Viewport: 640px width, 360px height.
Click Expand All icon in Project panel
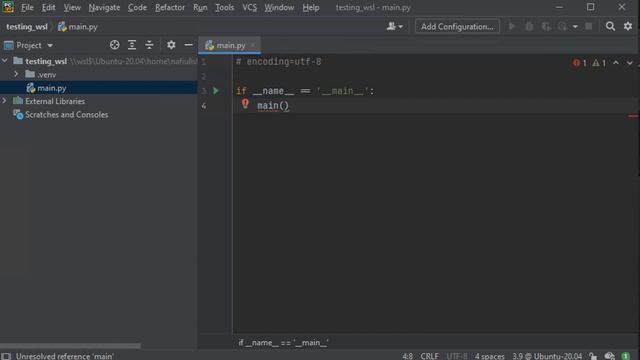pos(132,45)
